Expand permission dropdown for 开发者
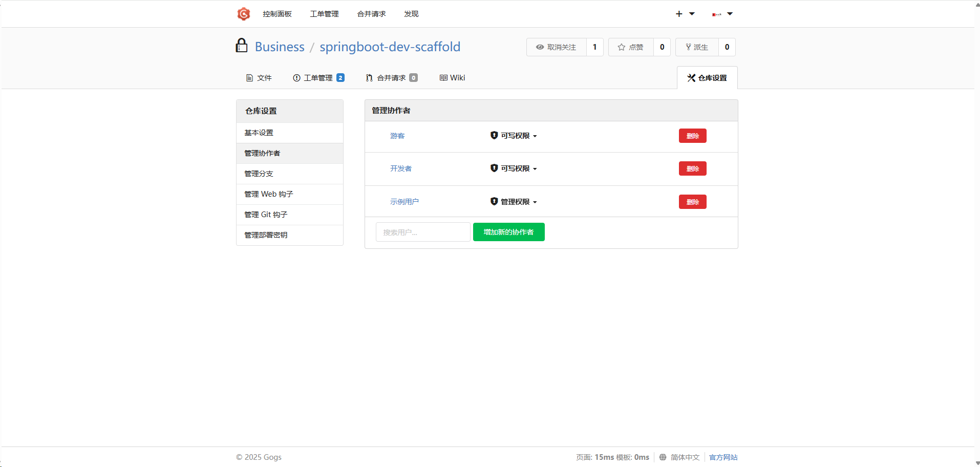 click(x=514, y=168)
